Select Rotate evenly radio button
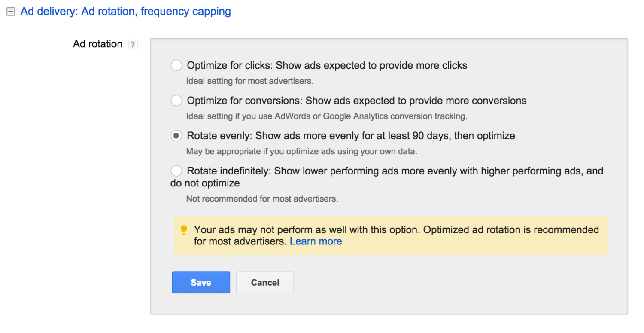644x333 pixels. point(176,136)
